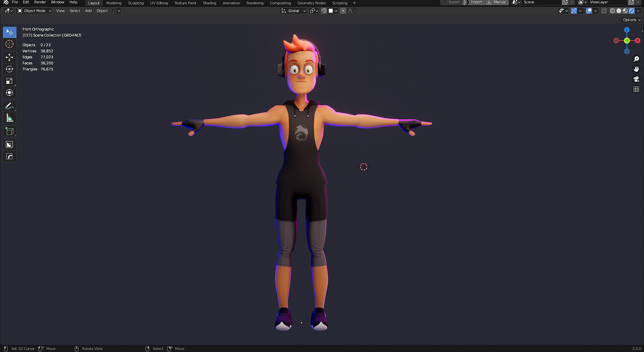Viewport: 644px width, 352px height.
Task: Click the Import button
Action: pyautogui.click(x=476, y=2)
